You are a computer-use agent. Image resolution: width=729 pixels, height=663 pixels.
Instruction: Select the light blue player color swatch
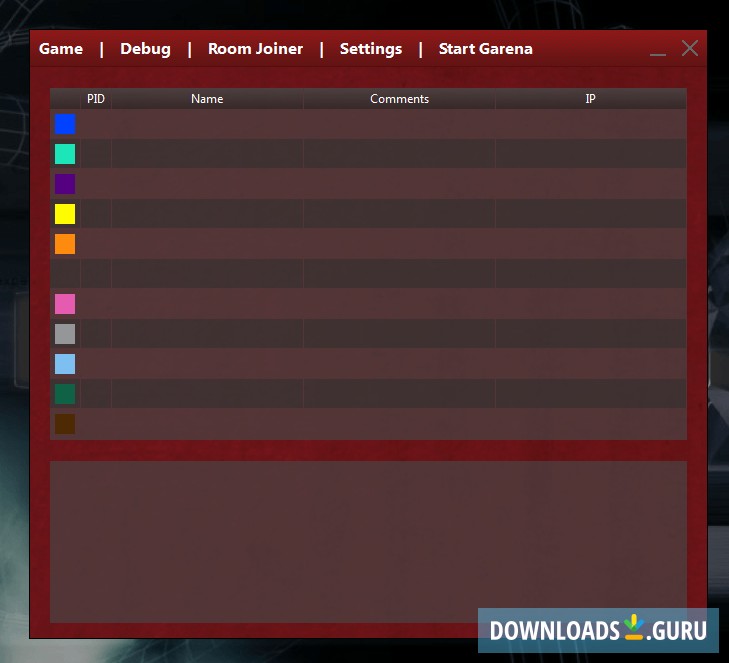(x=65, y=364)
